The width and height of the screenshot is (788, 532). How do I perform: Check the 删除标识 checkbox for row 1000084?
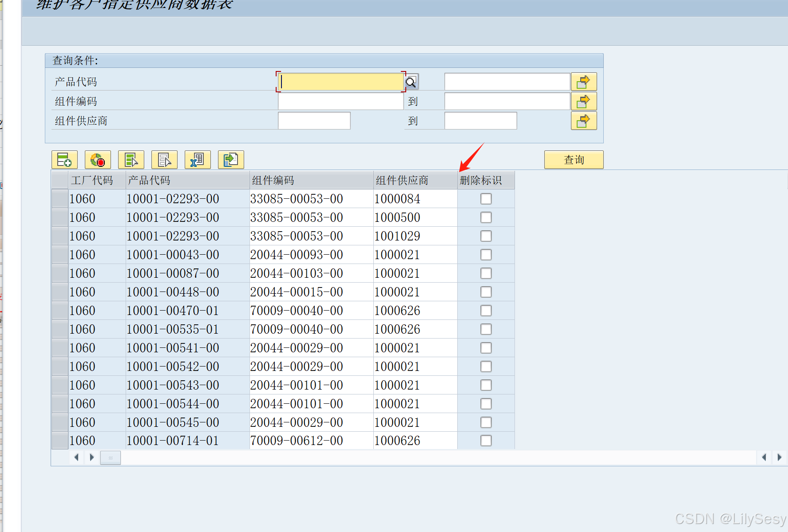485,199
